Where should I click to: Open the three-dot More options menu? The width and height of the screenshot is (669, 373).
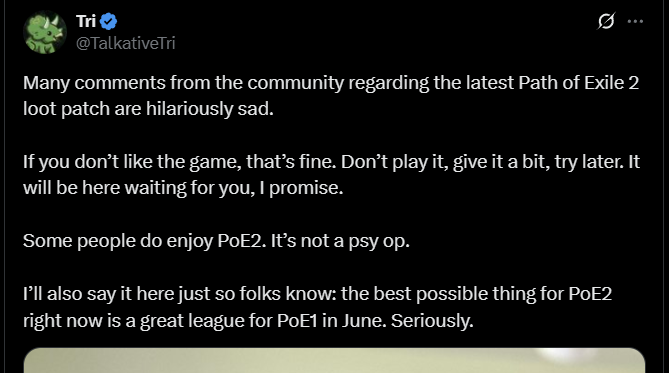tap(635, 21)
